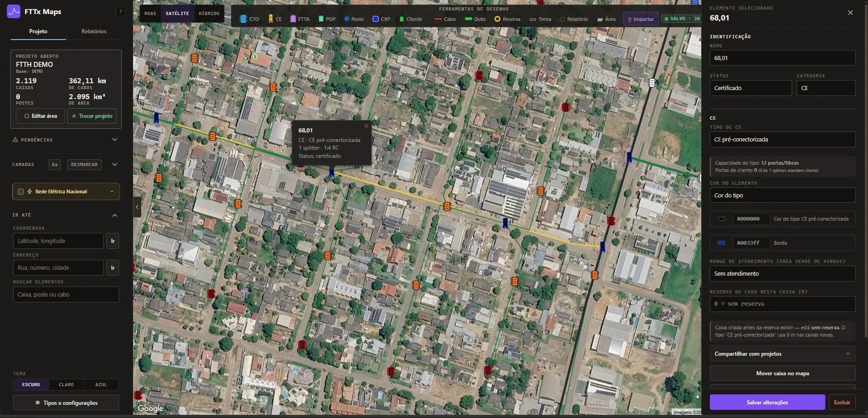Close the selected element panel
Viewport: 868px width, 418px height.
(850, 13)
